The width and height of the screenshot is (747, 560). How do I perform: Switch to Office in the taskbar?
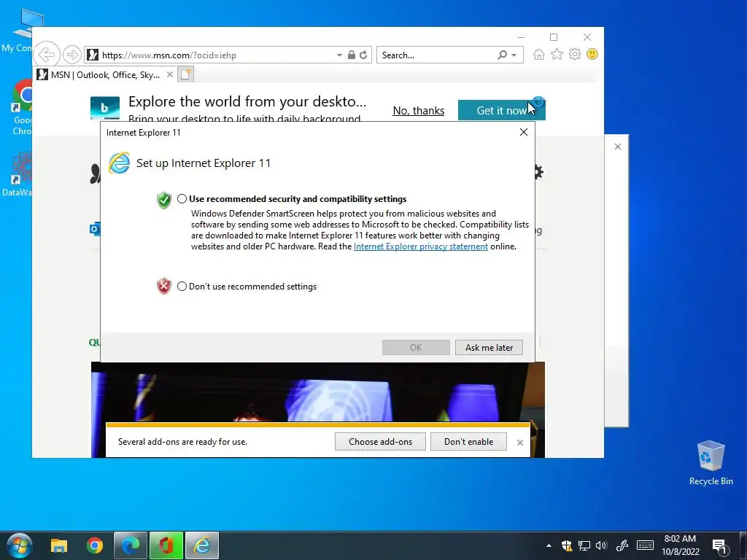tap(166, 545)
